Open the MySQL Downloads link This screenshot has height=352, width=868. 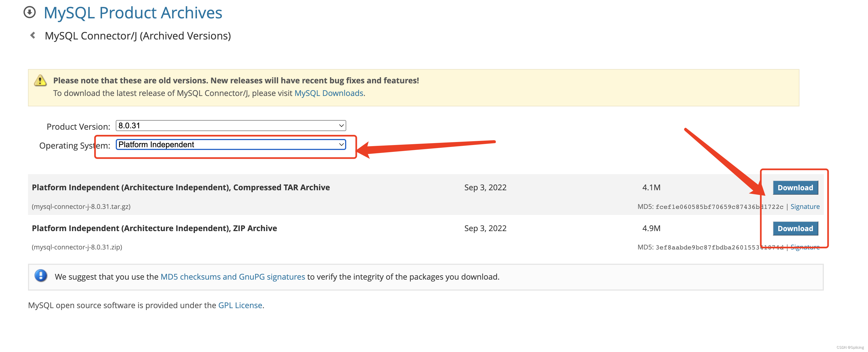(x=329, y=93)
